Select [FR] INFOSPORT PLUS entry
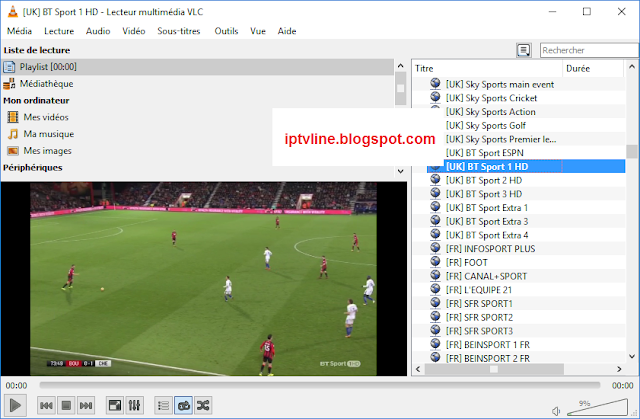This screenshot has width=640, height=419. (x=490, y=249)
